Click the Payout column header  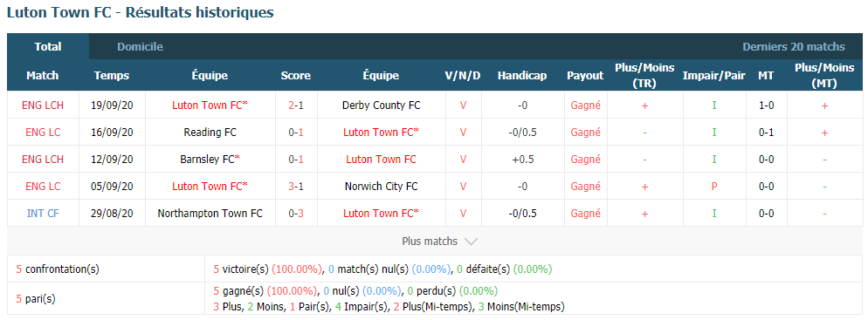click(x=585, y=76)
